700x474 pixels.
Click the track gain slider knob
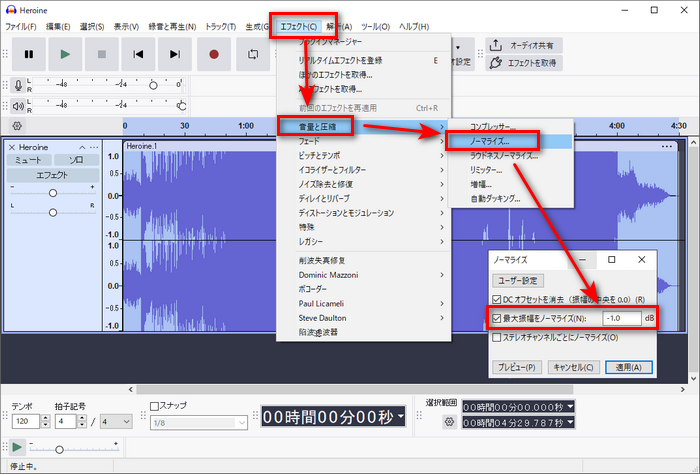[x=52, y=193]
